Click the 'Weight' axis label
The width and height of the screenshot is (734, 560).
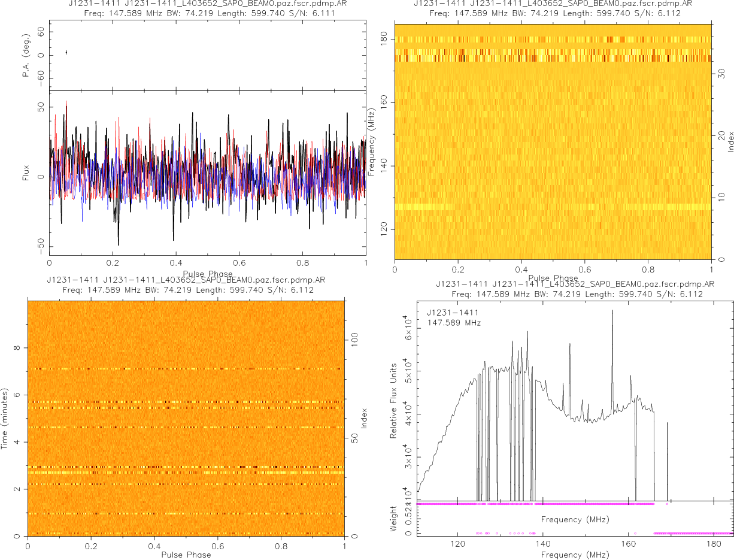point(394,519)
